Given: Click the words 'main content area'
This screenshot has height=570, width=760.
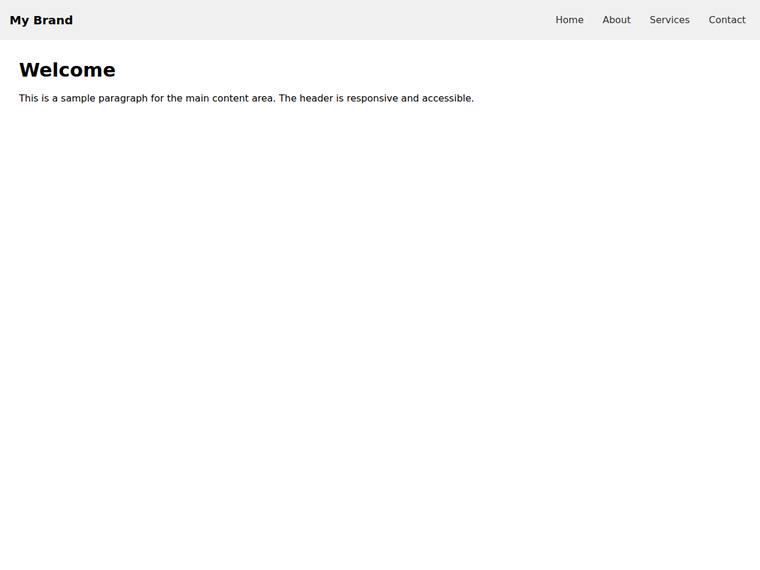Looking at the screenshot, I should click(229, 98).
